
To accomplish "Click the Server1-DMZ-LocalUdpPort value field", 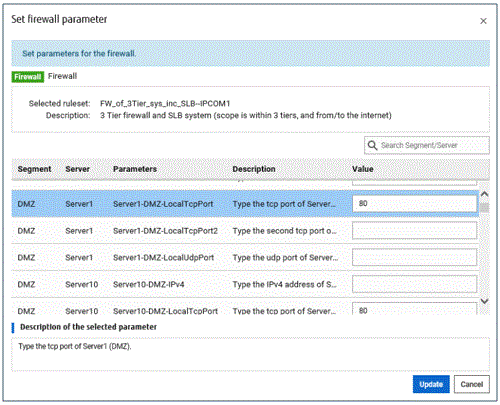I will tap(414, 257).
